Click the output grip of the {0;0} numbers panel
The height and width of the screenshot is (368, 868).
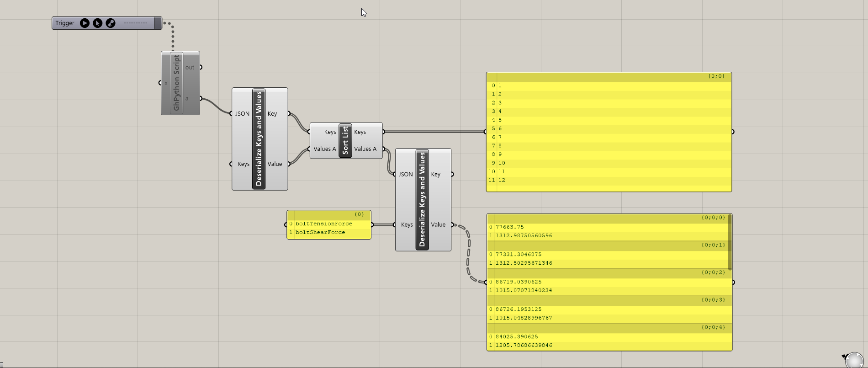pyautogui.click(x=733, y=132)
